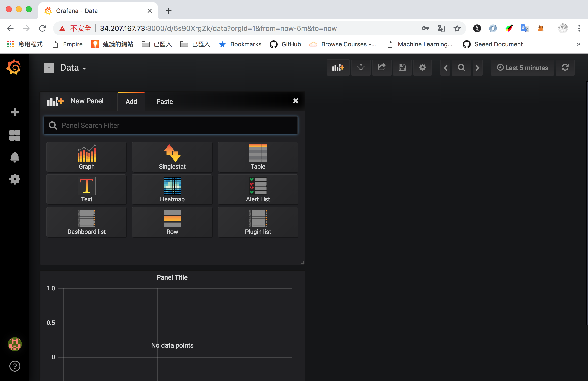Add a Heatmap panel
This screenshot has width=588, height=381.
(x=172, y=190)
